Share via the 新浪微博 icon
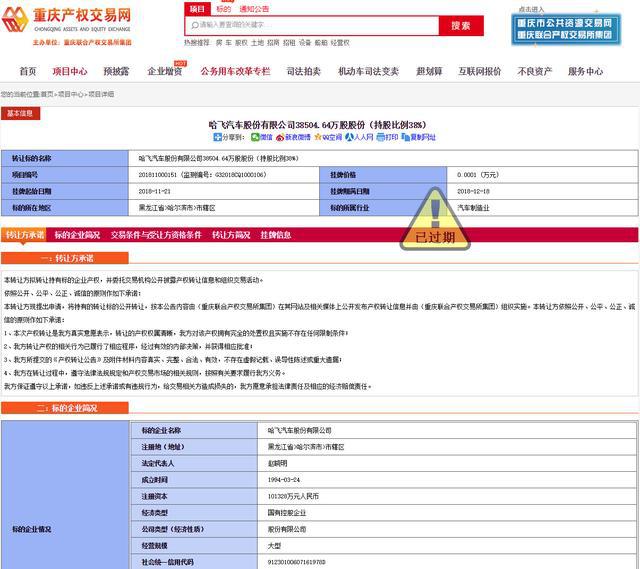 tap(280, 137)
